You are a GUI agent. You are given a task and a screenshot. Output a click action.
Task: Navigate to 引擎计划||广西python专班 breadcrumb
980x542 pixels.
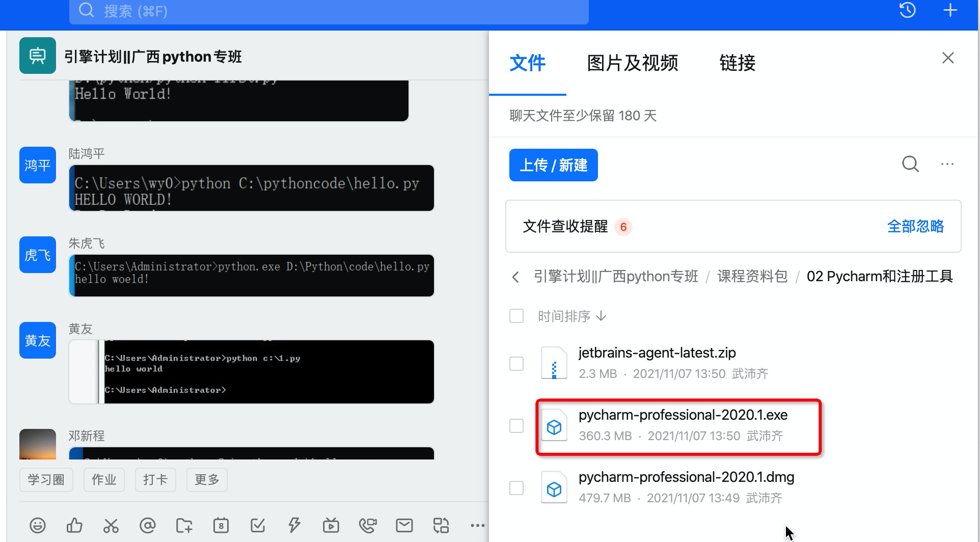coord(616,276)
